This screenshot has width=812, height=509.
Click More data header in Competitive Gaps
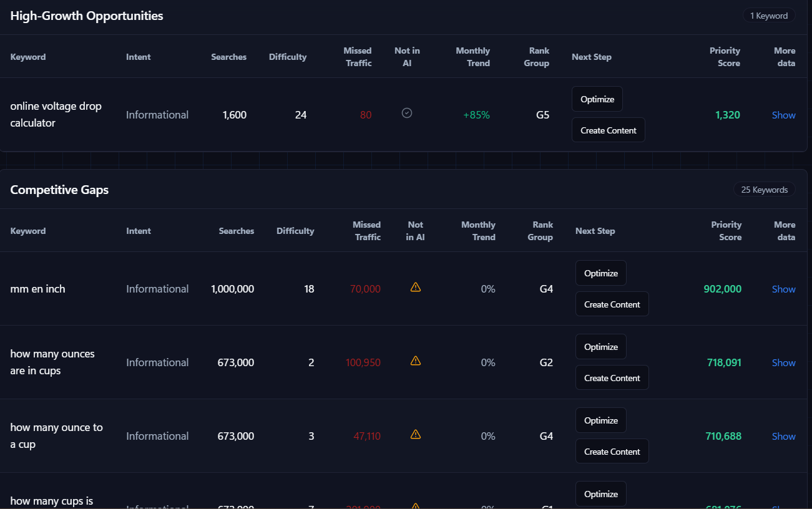[x=785, y=231]
